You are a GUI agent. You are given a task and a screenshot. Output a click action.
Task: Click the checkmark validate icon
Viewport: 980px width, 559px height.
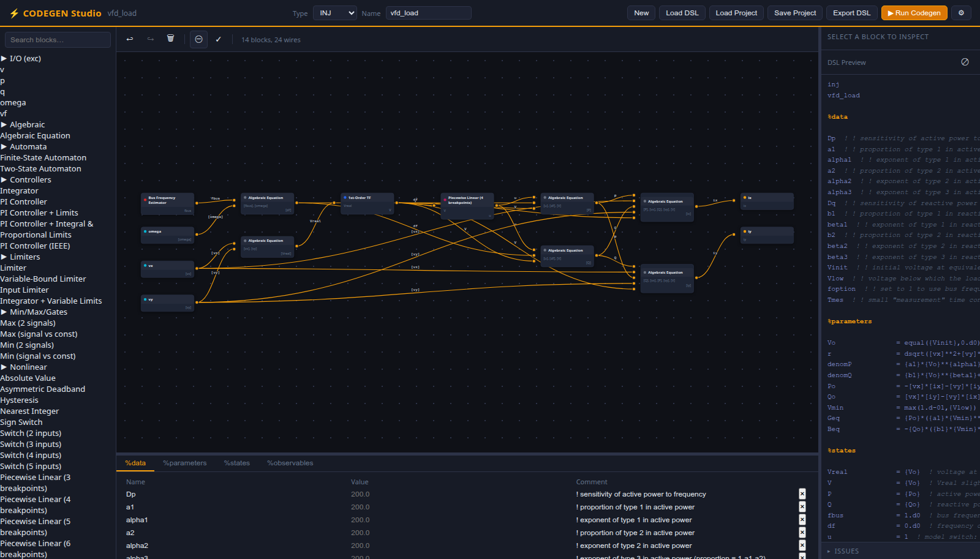[x=219, y=39]
